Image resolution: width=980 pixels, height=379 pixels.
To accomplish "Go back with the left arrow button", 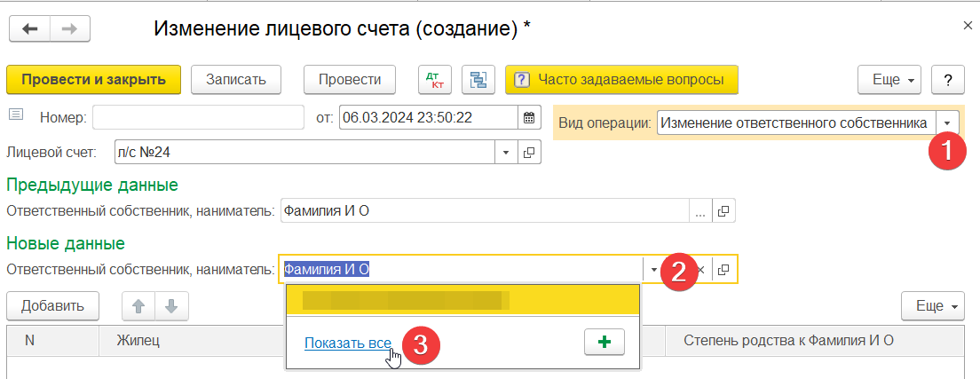I will pyautogui.click(x=29, y=28).
